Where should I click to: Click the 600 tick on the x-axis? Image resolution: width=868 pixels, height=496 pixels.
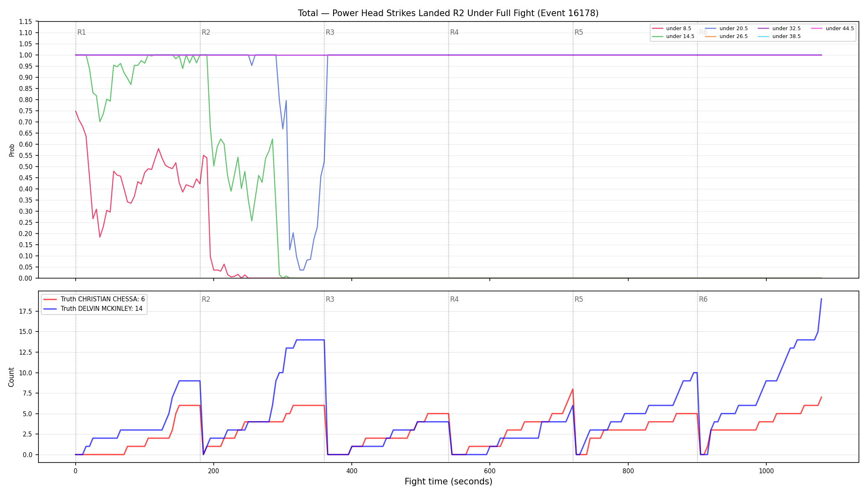point(490,471)
